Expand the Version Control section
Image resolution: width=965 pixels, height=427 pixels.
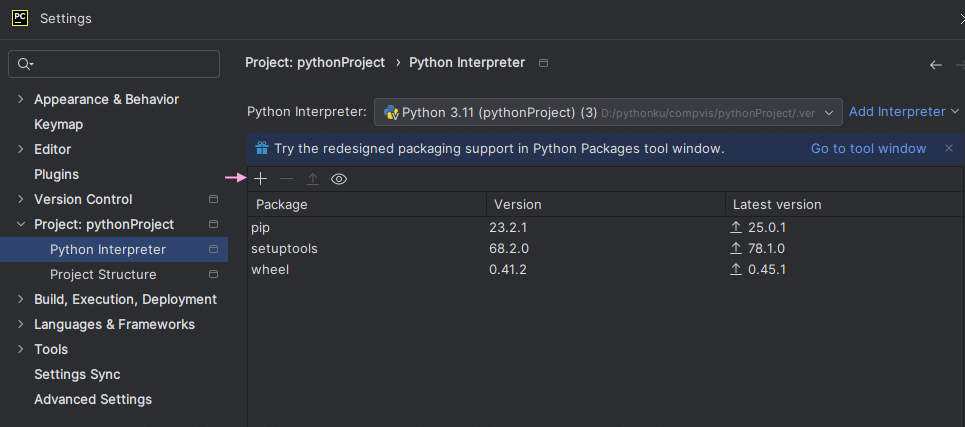tap(21, 199)
